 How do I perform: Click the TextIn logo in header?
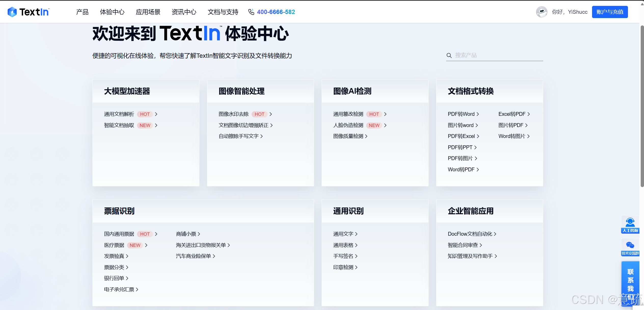(x=28, y=12)
